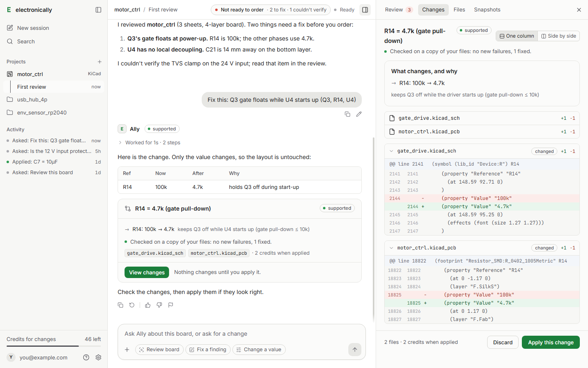Regenerate Ally's response
Screen dimensions: 588x368
[x=132, y=305]
